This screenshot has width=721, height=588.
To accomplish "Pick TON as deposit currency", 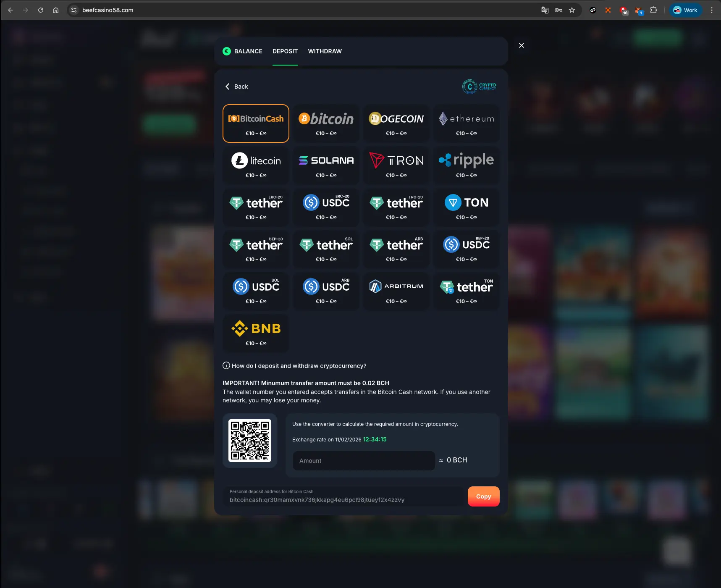I will click(466, 207).
